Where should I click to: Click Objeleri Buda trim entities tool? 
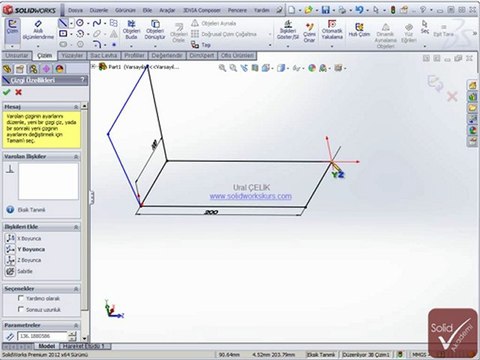point(132,29)
